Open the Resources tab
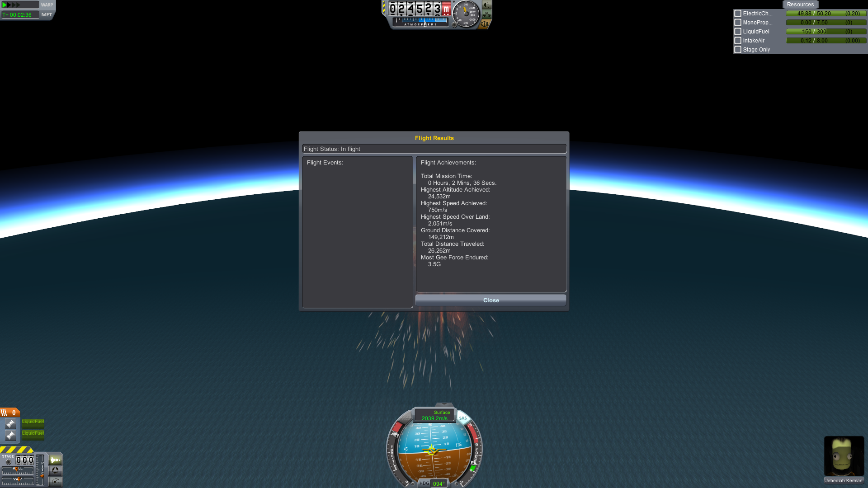Viewport: 868px width, 488px height. coord(800,5)
